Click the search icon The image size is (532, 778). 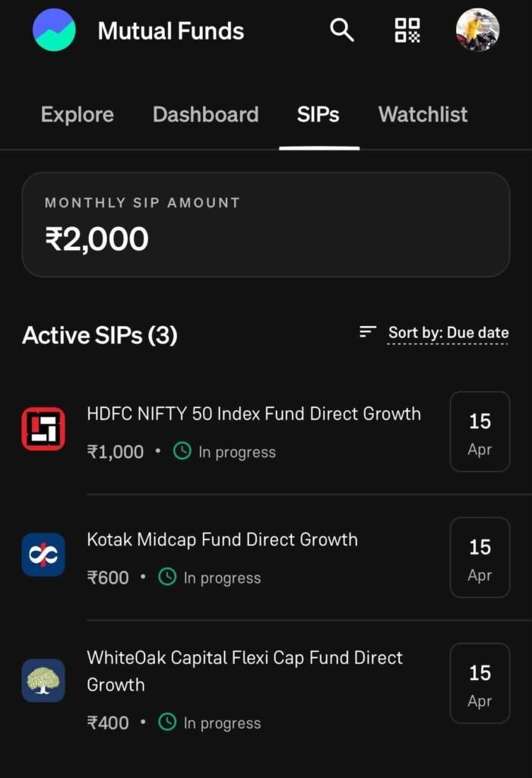point(341,30)
